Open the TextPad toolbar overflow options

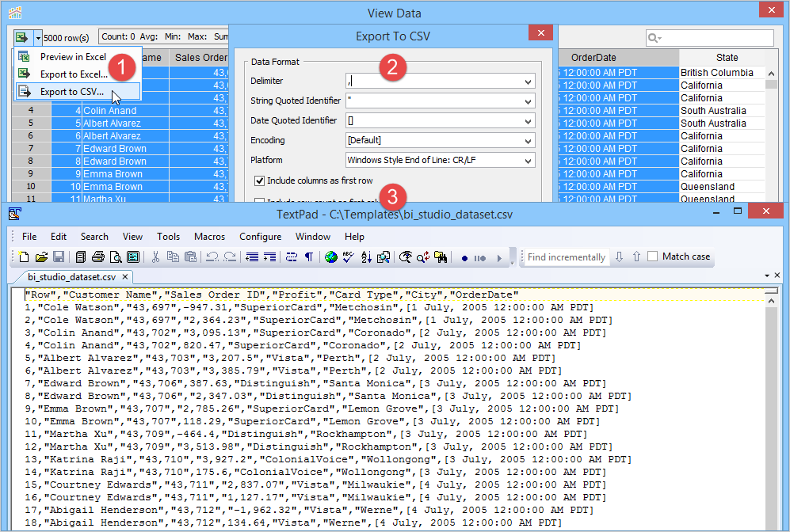pos(513,257)
